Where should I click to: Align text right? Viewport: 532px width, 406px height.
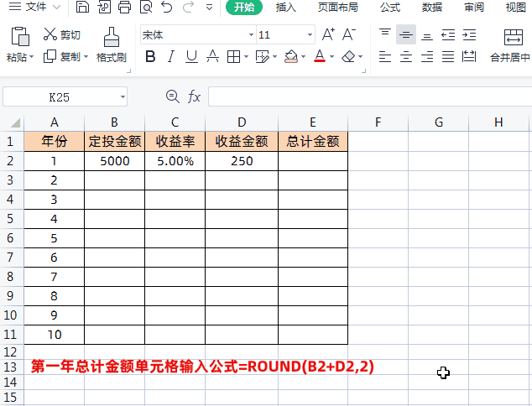[427, 56]
